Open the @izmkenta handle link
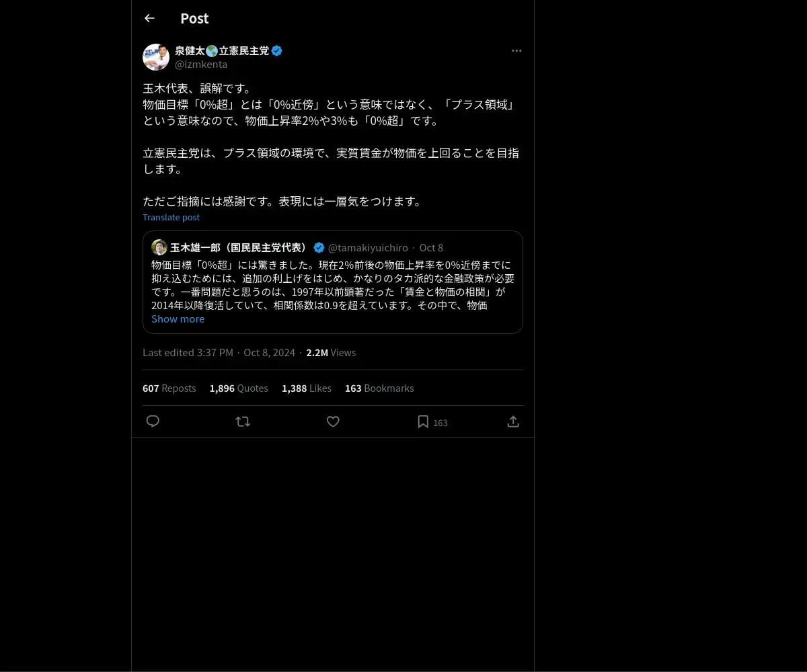The height and width of the screenshot is (672, 807). 201,65
